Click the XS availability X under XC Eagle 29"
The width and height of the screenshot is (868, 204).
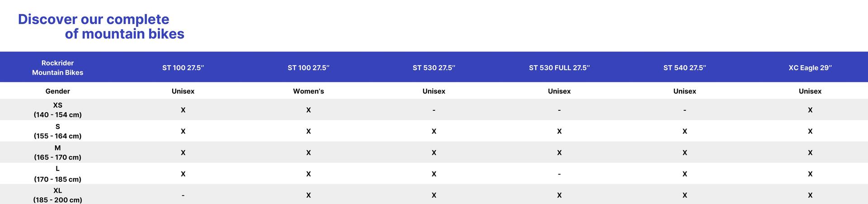point(810,110)
